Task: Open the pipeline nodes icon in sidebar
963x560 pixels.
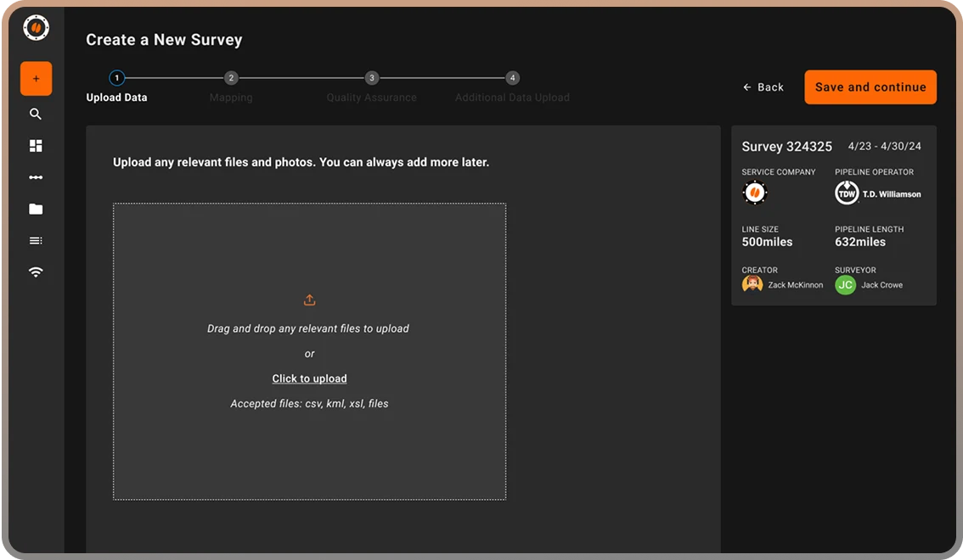Action: (36, 177)
